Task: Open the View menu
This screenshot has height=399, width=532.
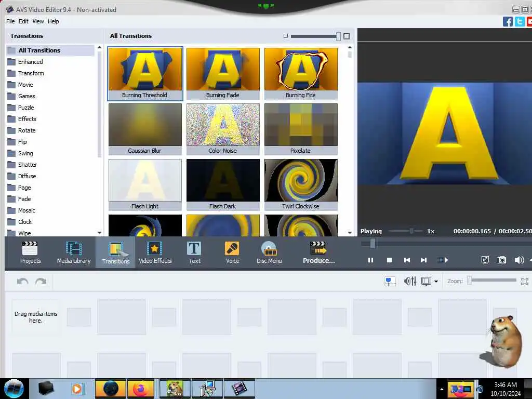Action: 38,21
